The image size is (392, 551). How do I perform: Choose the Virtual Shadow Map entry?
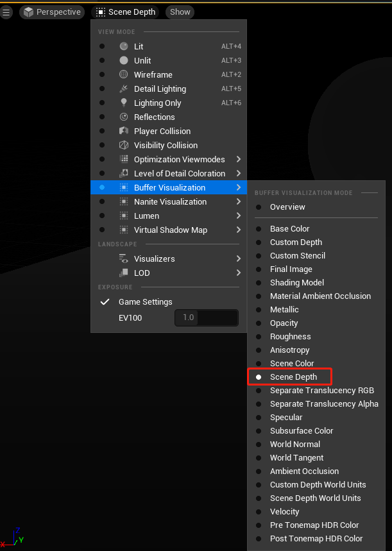coord(169,230)
